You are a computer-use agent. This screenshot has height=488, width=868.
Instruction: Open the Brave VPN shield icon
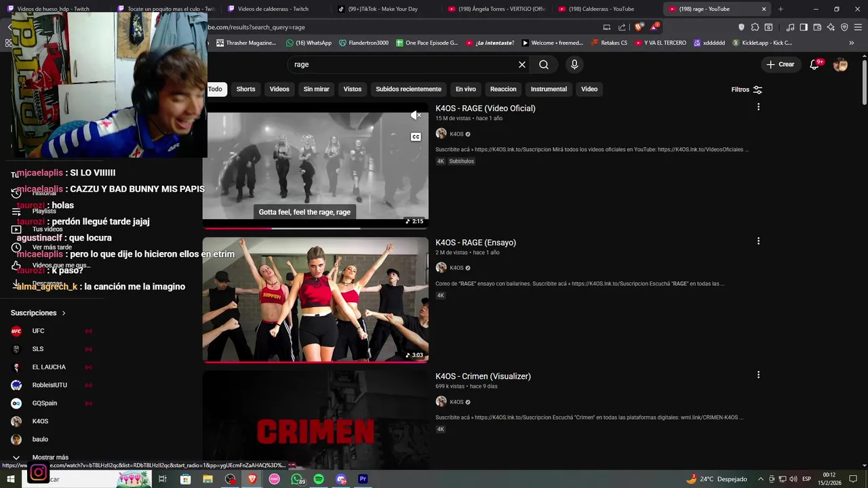coord(844,27)
